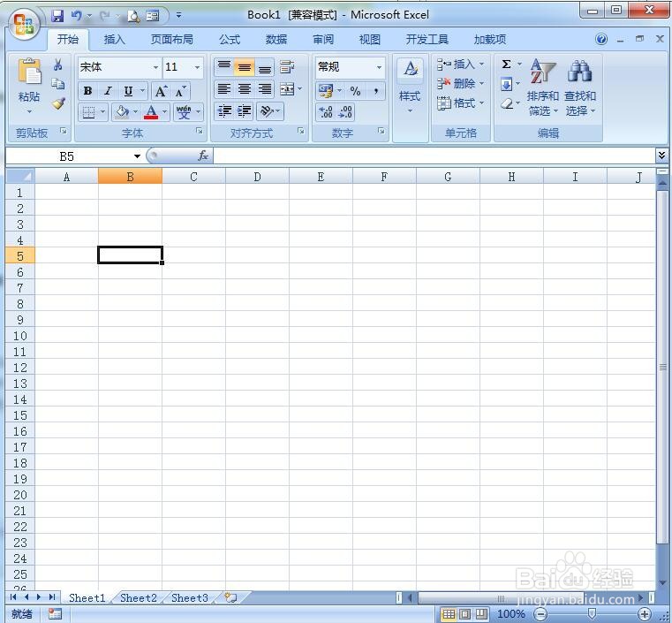Screen dimensions: 672x623
Task: Expand the Name Box dropdown arrow
Action: tap(137, 156)
